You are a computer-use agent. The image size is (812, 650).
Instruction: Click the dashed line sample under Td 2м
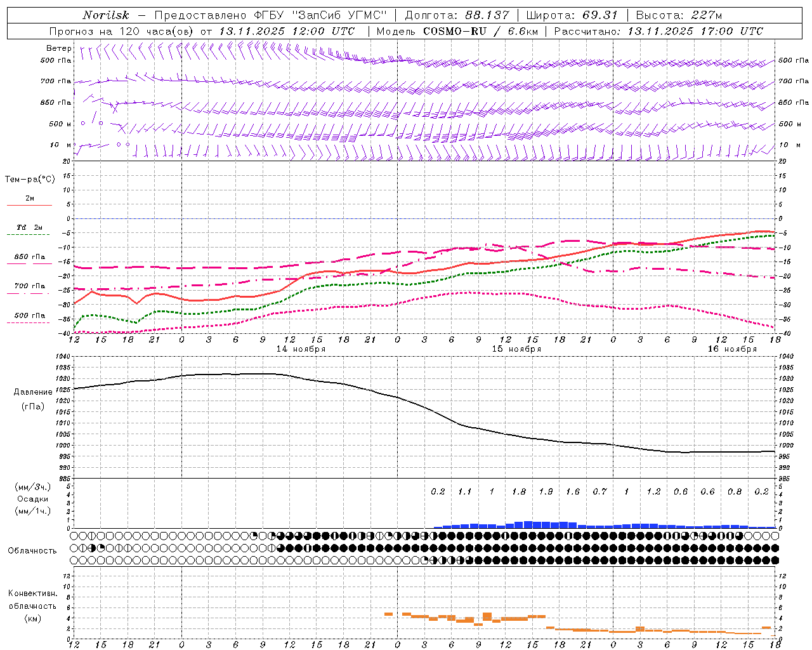(x=29, y=235)
